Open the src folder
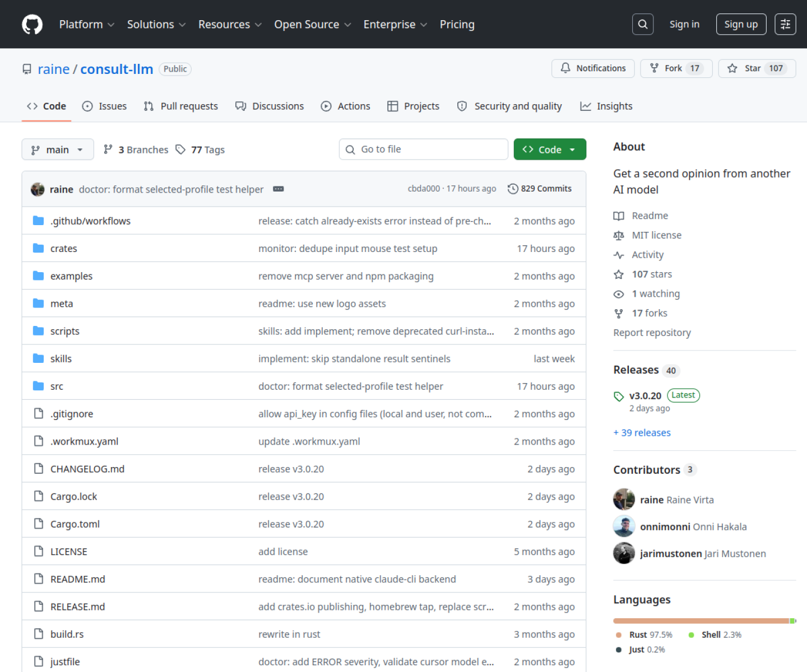 57,386
